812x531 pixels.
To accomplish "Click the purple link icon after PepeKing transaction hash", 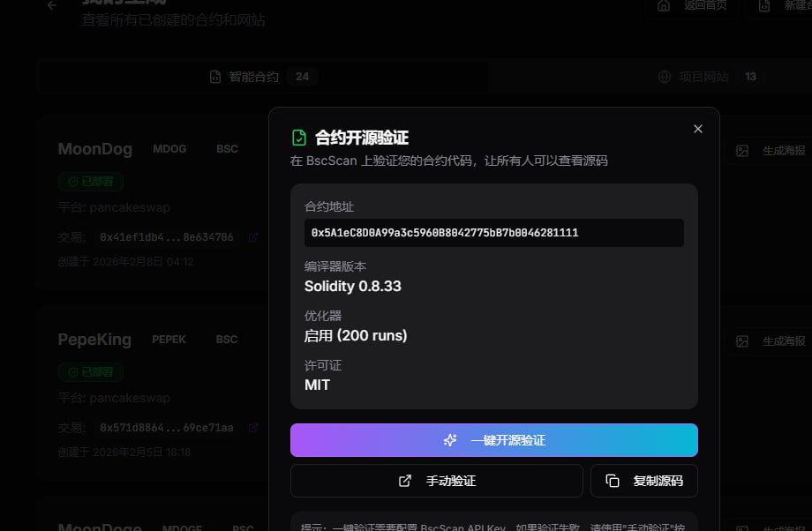I will 253,428.
